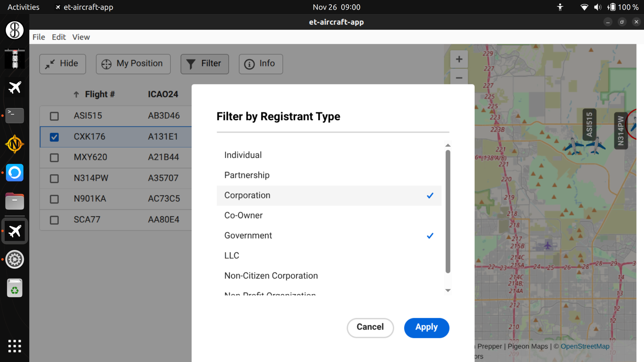The image size is (644, 362).
Task: Click the list scroll down arrow
Action: click(448, 290)
